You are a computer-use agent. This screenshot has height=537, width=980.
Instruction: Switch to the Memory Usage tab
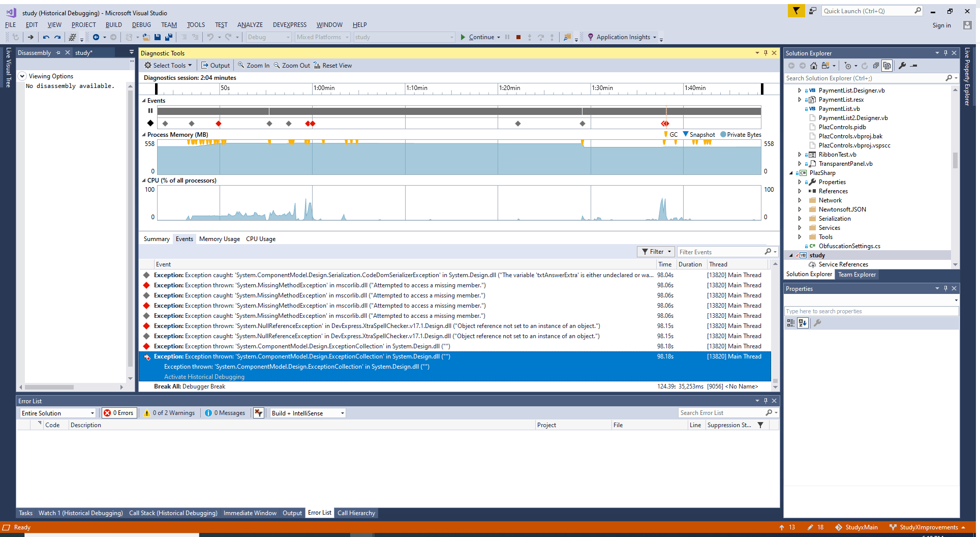pyautogui.click(x=219, y=238)
